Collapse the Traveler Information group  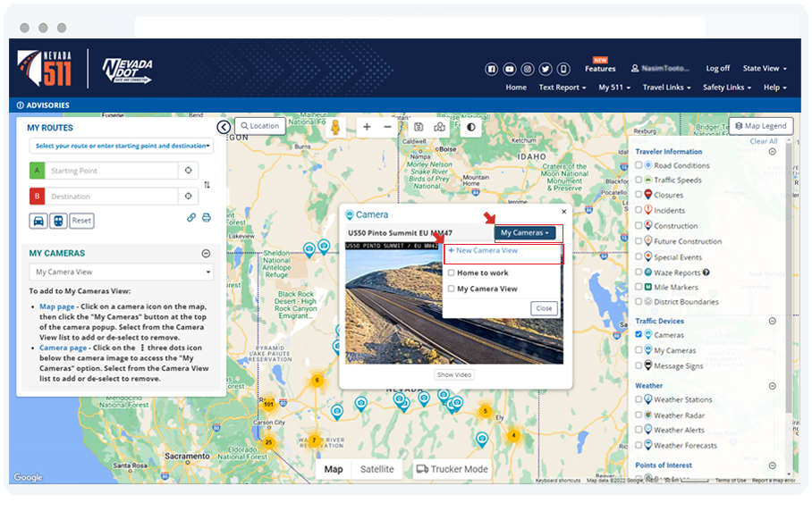tap(772, 152)
